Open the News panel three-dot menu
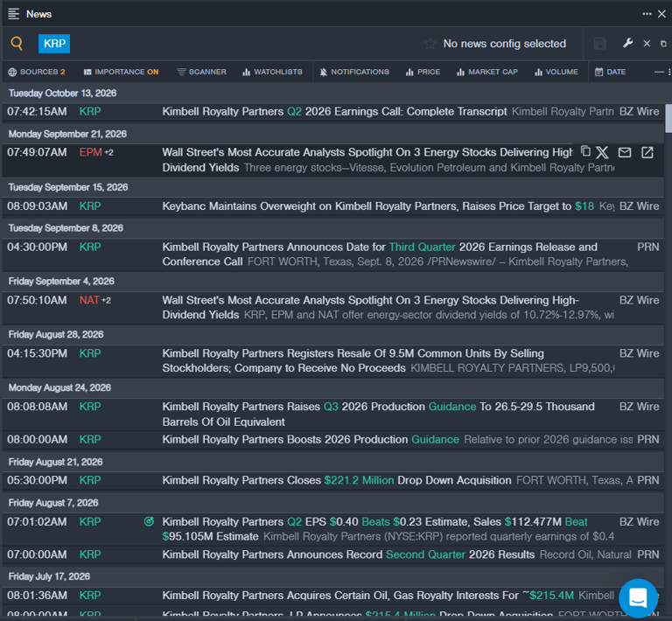Image resolution: width=672 pixels, height=621 pixels. (647, 14)
